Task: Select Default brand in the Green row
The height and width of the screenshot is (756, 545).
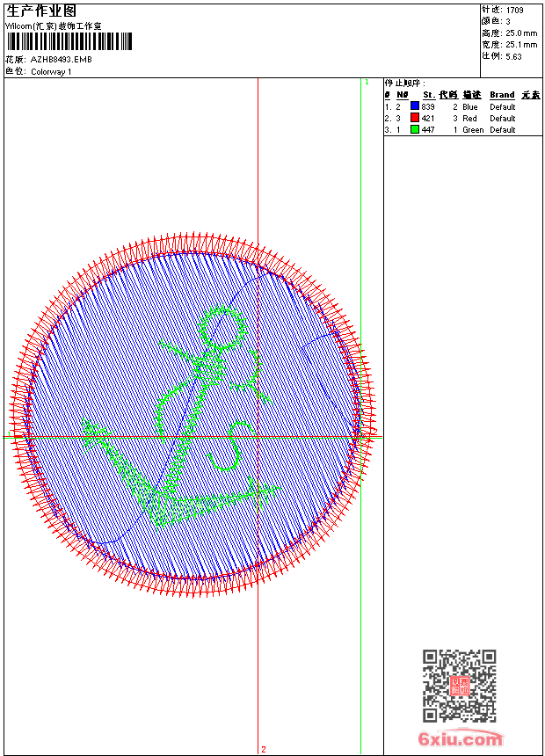Action: tap(503, 130)
